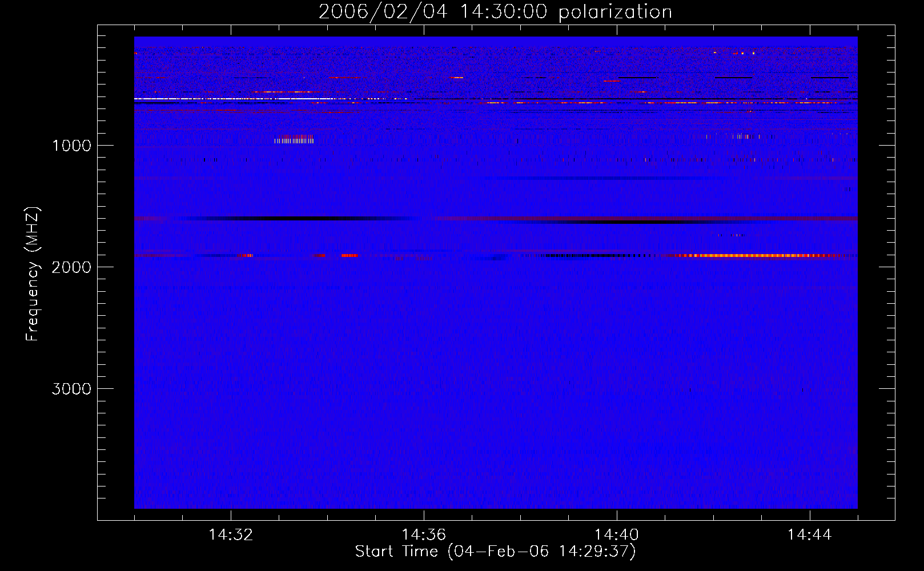Image resolution: width=924 pixels, height=571 pixels.
Task: Click the 14:40 time axis label
Action: [617, 535]
